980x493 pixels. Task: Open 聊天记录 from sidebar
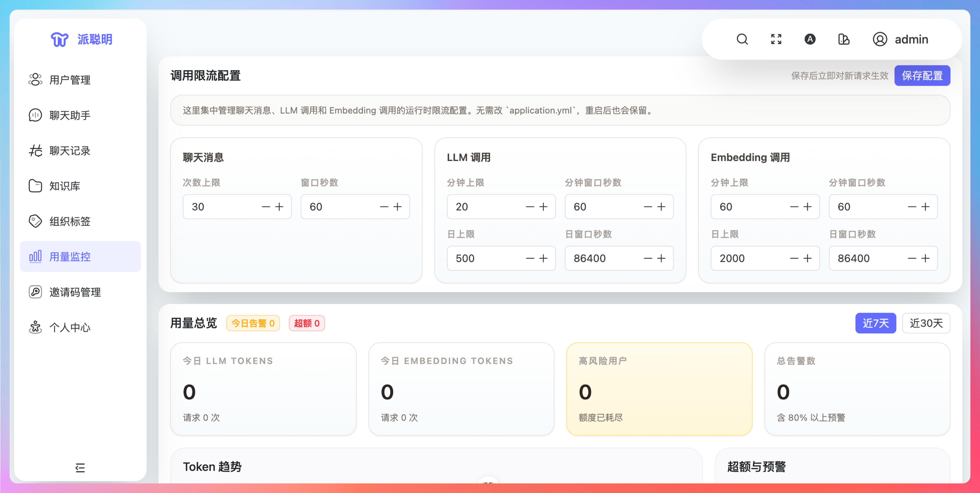70,151
